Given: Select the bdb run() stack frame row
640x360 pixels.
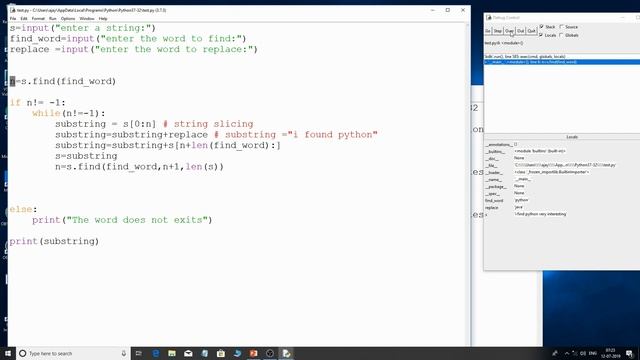Looking at the screenshot, I should pyautogui.click(x=562, y=56).
